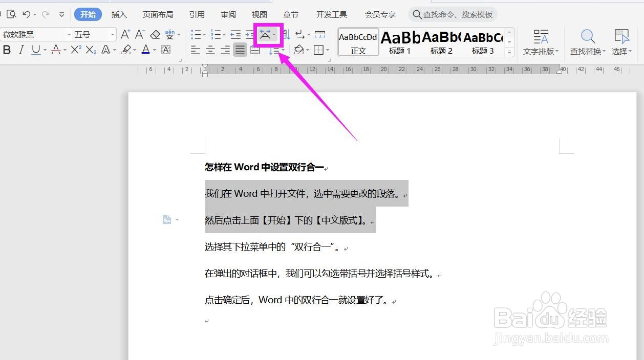Image resolution: width=644 pixels, height=360 pixels.
Task: Open the 页面布局 tab
Action: 158,14
